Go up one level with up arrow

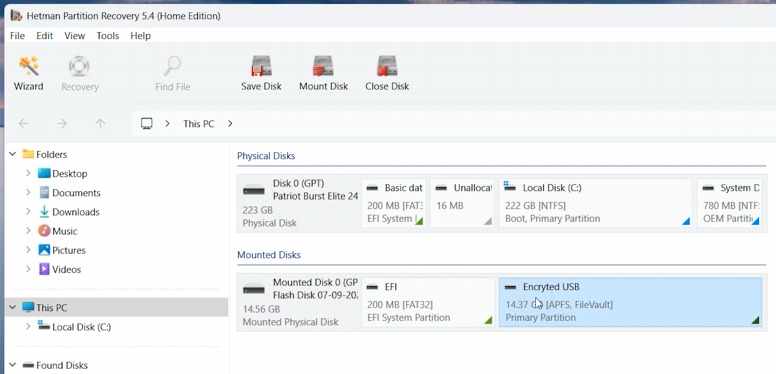pos(100,123)
